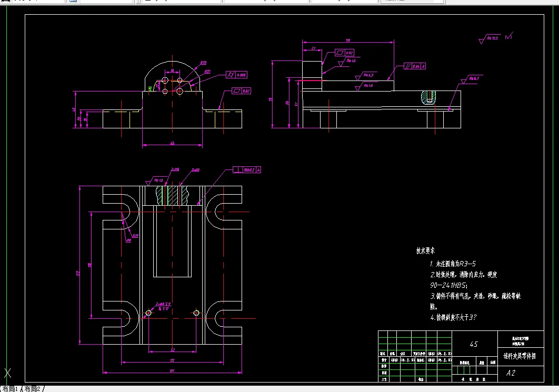Click the '45' material cell in title block
559x392 pixels.
pos(473,344)
